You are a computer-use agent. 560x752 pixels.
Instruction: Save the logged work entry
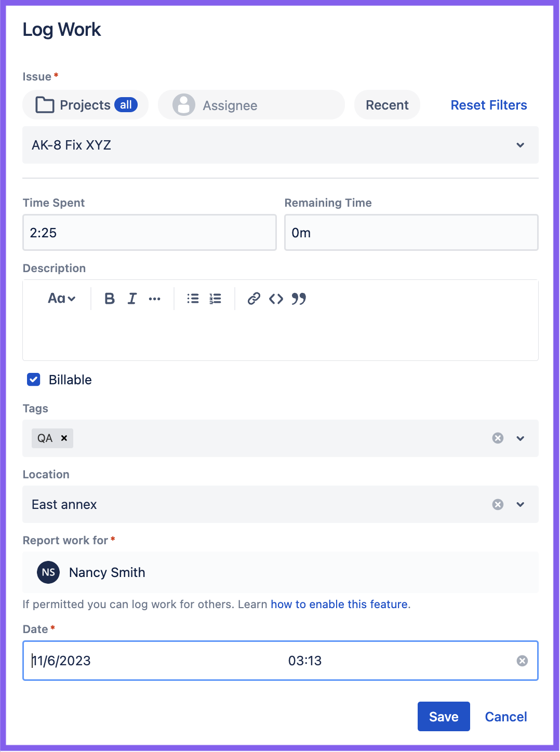pyautogui.click(x=443, y=716)
